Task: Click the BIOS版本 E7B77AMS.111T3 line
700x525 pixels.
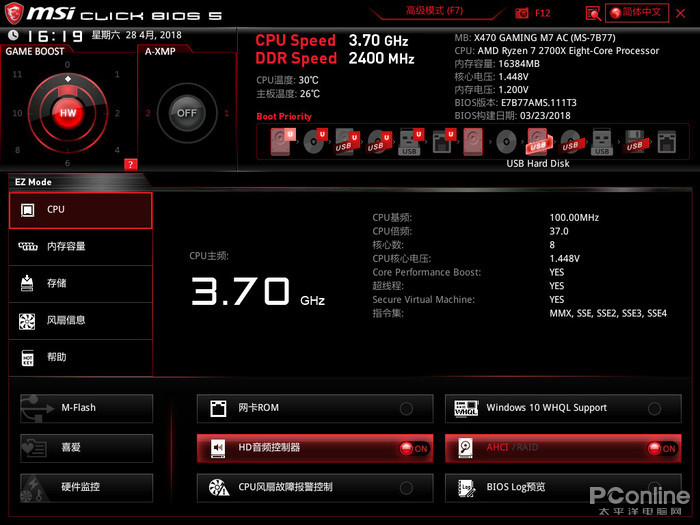Action: coord(516,103)
